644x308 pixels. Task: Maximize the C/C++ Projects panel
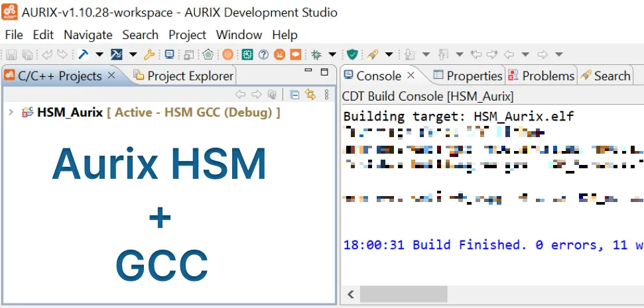(x=324, y=72)
